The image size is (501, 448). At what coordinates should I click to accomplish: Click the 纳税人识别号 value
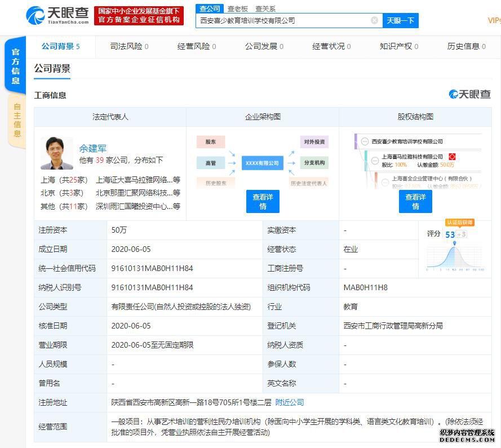[152, 287]
